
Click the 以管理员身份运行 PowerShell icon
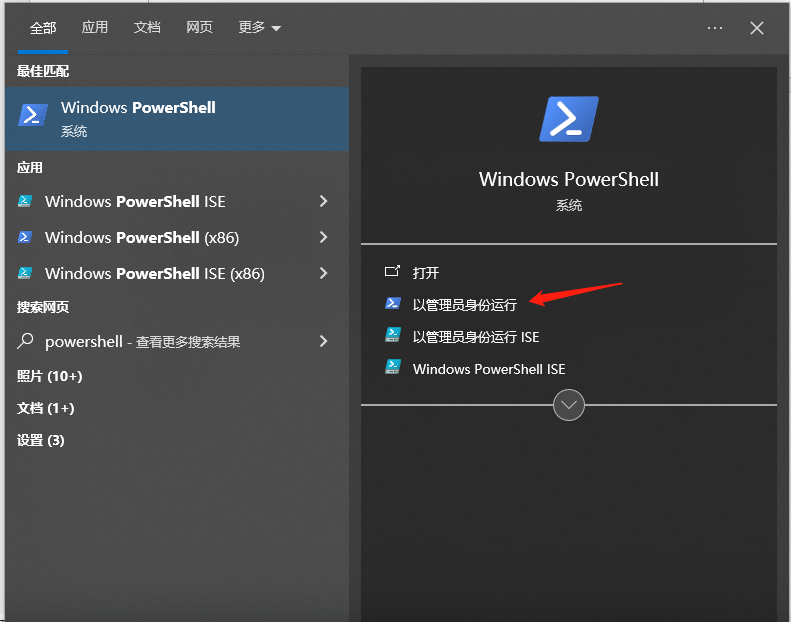pyautogui.click(x=392, y=303)
